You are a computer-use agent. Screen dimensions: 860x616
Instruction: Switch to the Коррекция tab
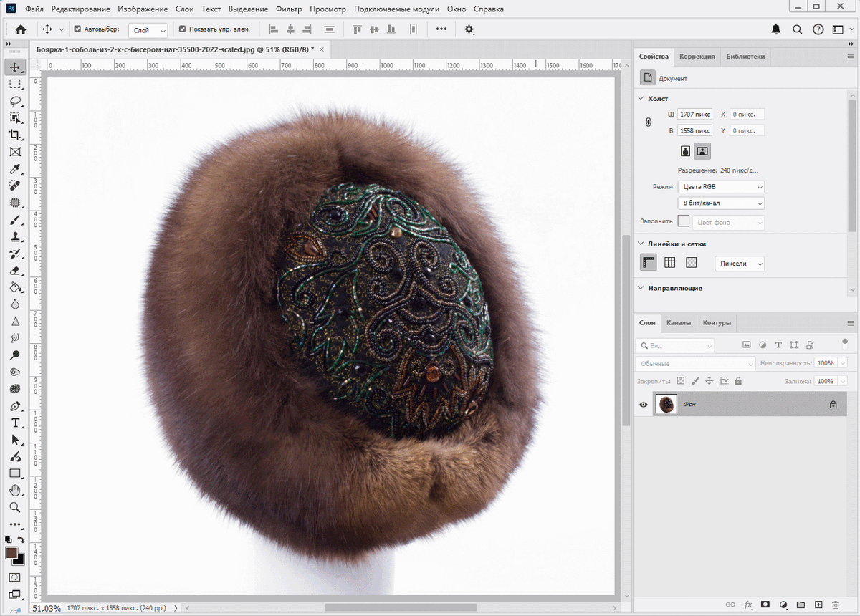click(697, 57)
